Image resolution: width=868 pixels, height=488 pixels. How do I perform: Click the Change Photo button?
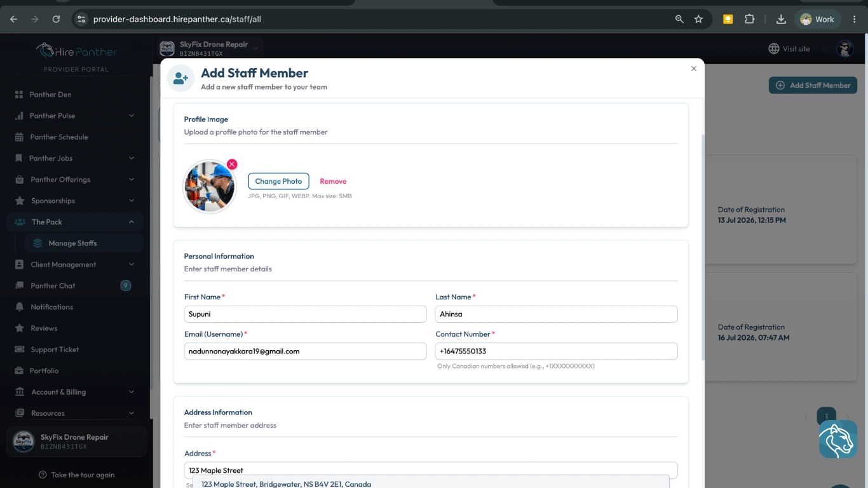278,181
